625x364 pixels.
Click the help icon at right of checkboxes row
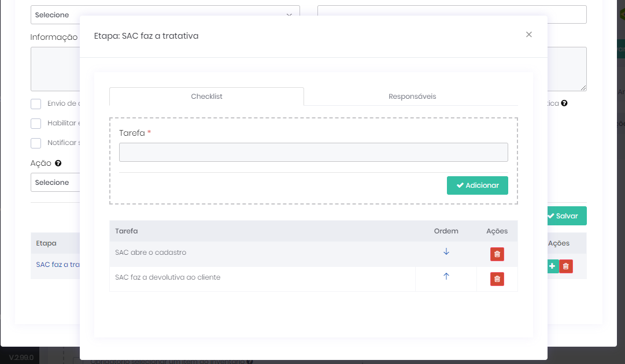pos(564,103)
